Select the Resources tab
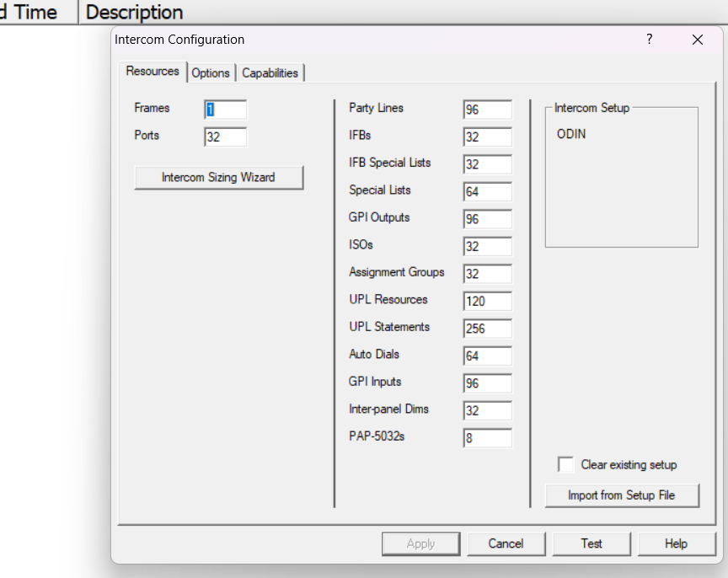 [x=153, y=72]
